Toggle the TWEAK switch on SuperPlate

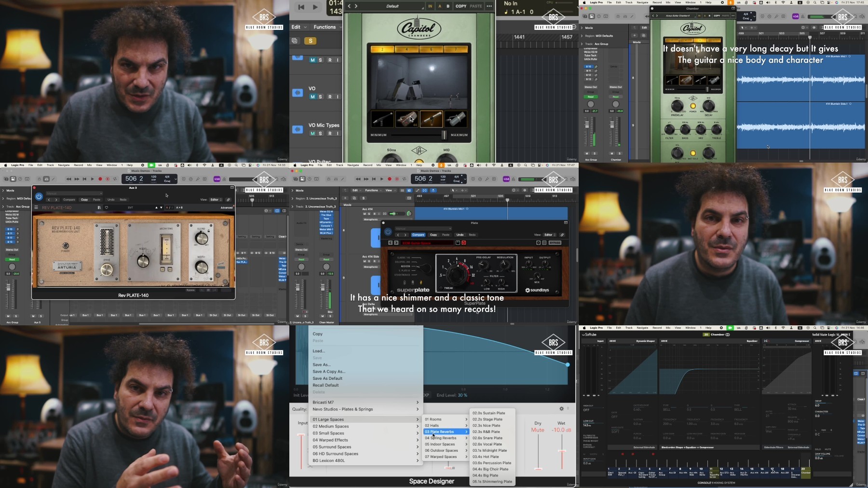(441, 288)
